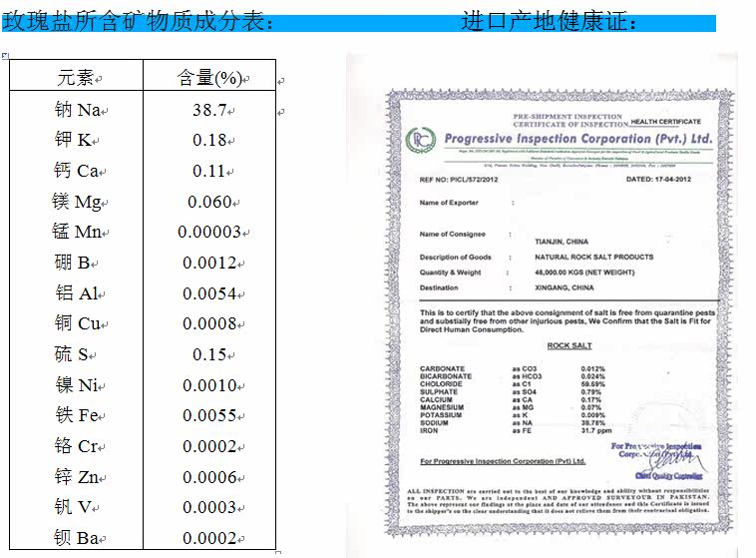This screenshot has width=756, height=558.
Task: Click the health certificate image
Action: point(542,305)
